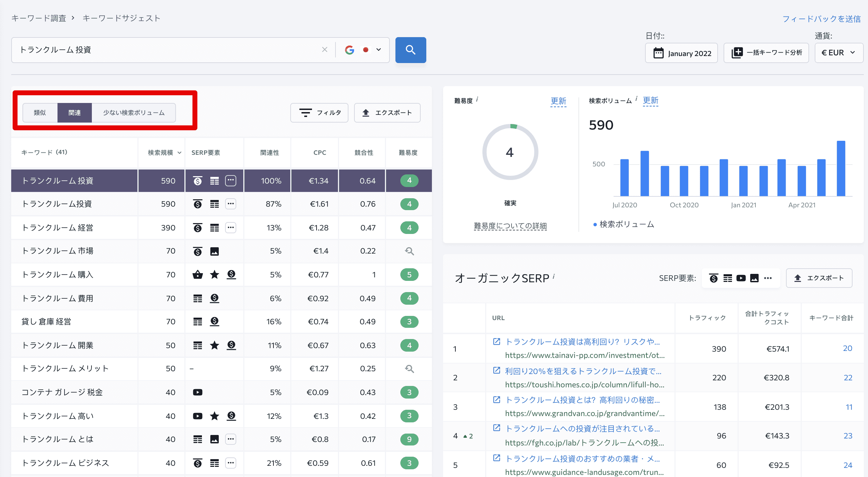Switch to the 少ない検索ボリューム tab

tap(134, 113)
